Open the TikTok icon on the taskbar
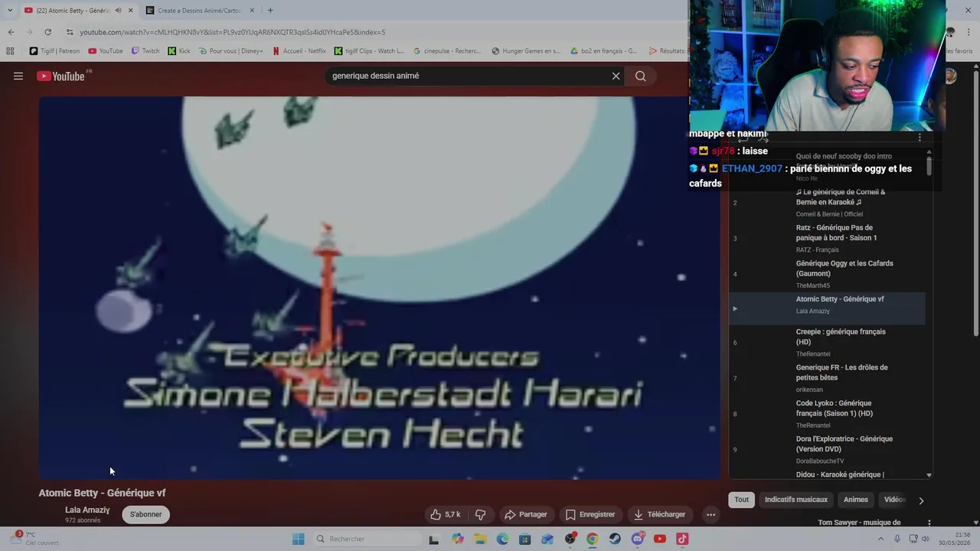 point(682,539)
